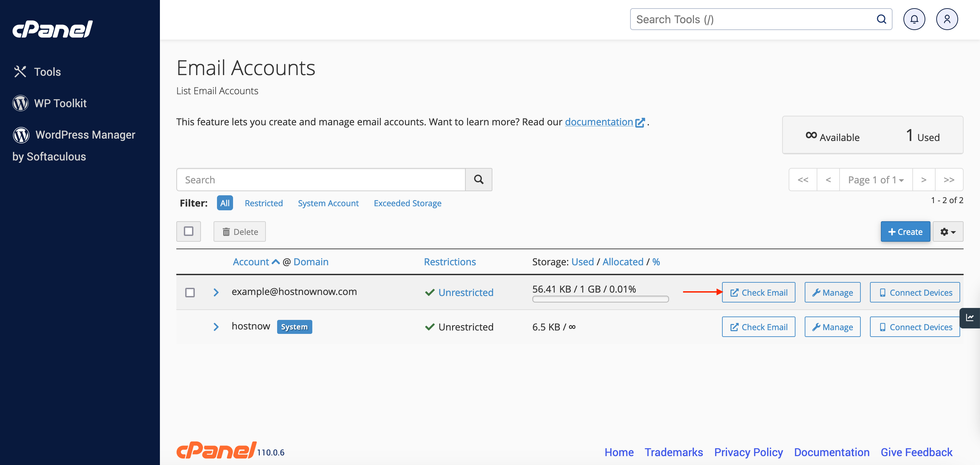
Task: Open the footer Privacy Policy link
Action: tap(748, 452)
